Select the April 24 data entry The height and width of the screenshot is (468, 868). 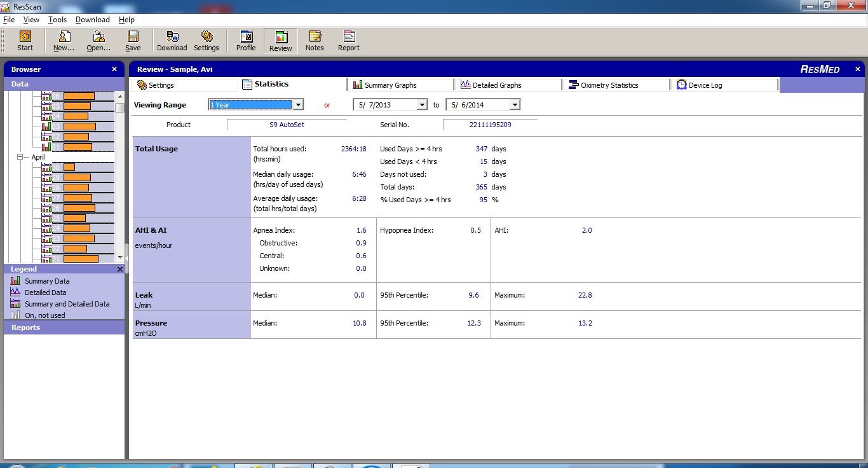tap(78, 228)
